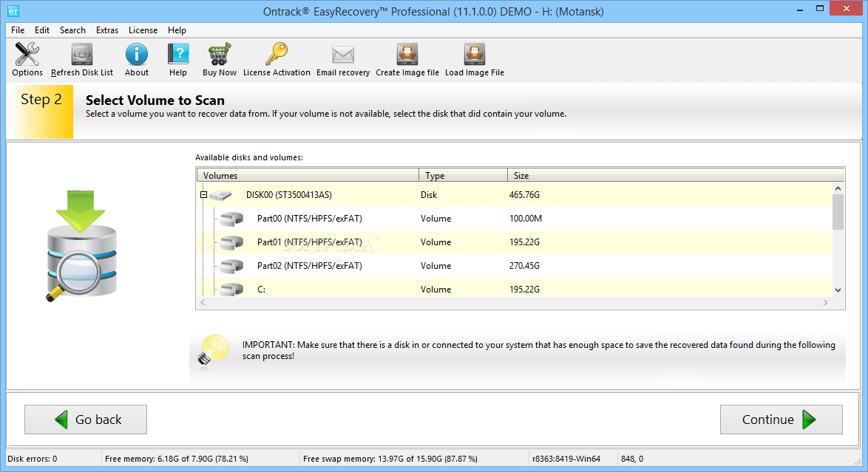Image resolution: width=868 pixels, height=472 pixels.
Task: Select Part02 (NTFS/HPFS/exFAT) volume
Action: click(310, 266)
